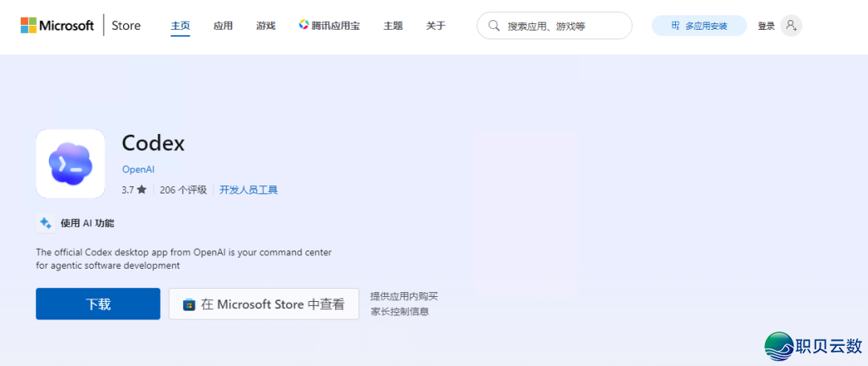868x366 pixels.
Task: Open the 家长控制信息 link
Action: (x=399, y=311)
